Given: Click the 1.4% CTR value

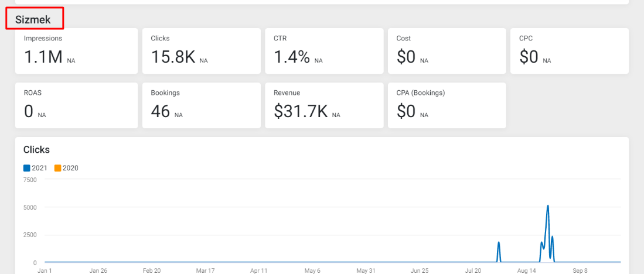Looking at the screenshot, I should [292, 57].
